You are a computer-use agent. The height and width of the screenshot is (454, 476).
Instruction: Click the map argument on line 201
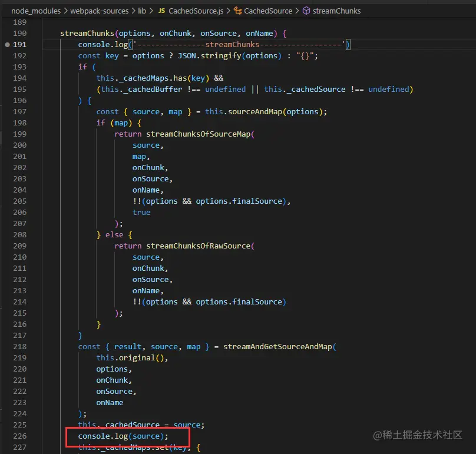[139, 157]
